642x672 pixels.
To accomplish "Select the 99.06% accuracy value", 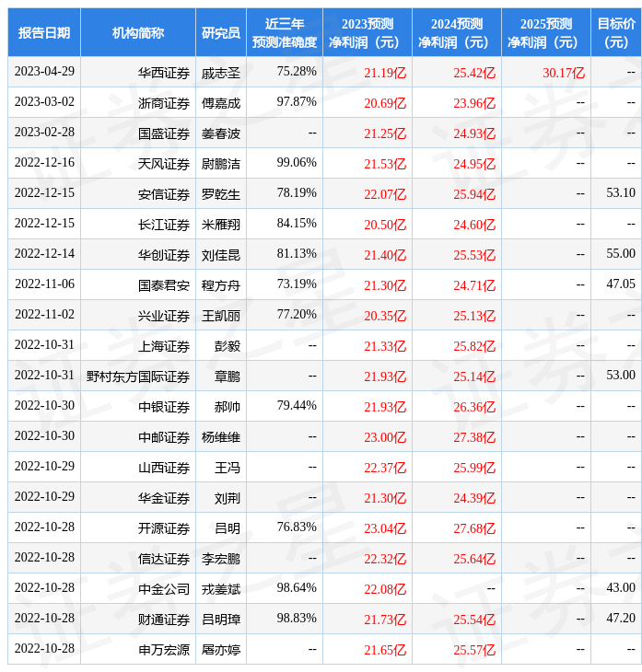I will [x=297, y=163].
